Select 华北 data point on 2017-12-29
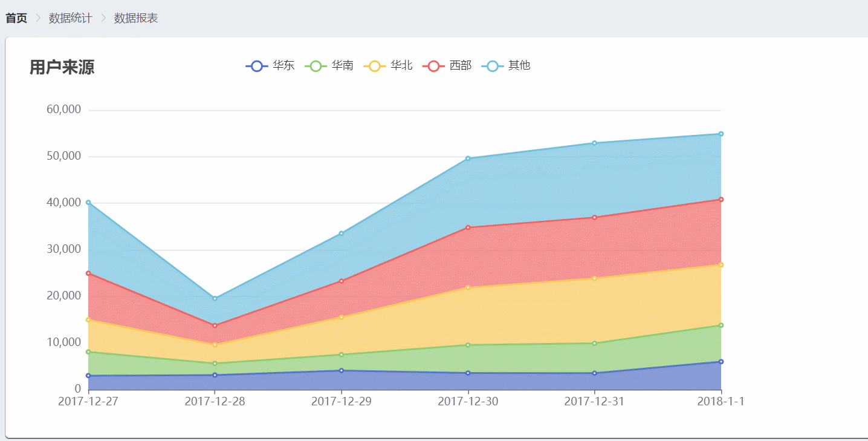 pyautogui.click(x=342, y=317)
